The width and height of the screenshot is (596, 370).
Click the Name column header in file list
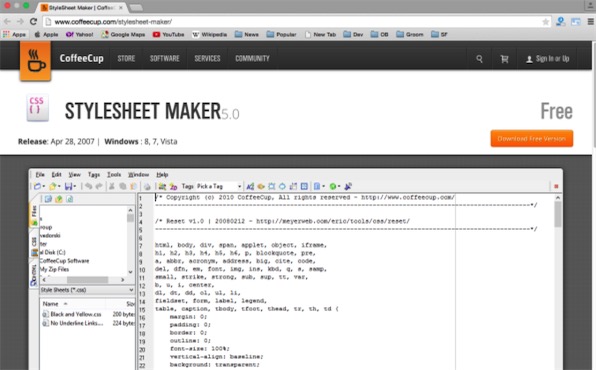click(51, 304)
